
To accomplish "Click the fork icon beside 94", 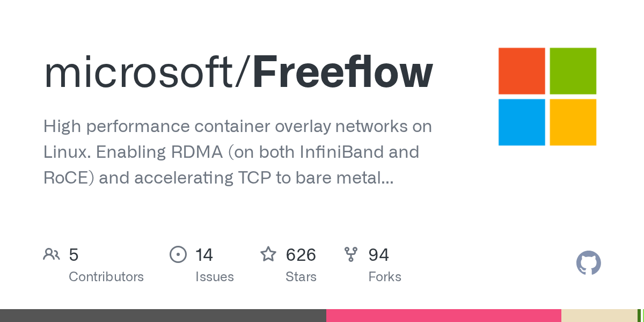I will [x=351, y=254].
